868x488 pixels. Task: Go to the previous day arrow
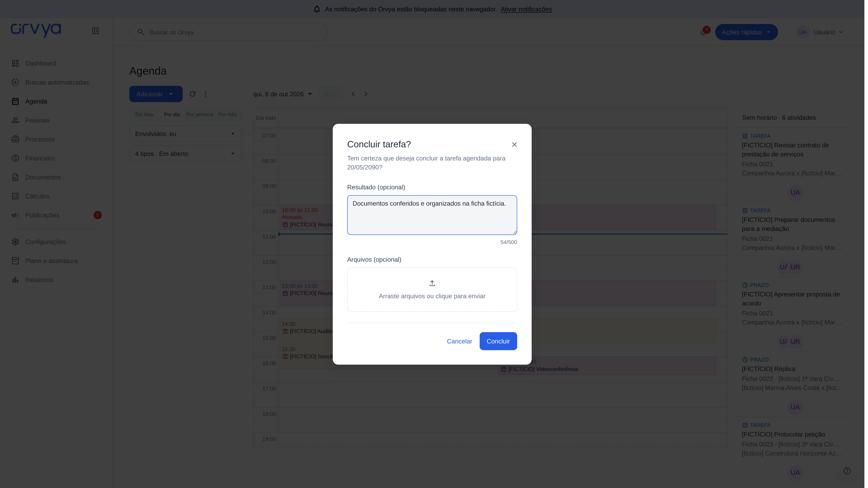coord(353,94)
